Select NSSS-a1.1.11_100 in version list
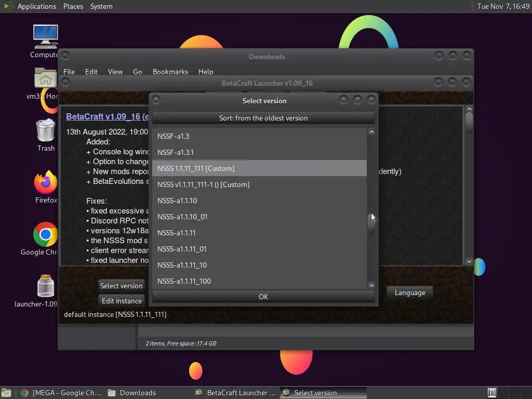This screenshot has width=532, height=399. click(259, 281)
